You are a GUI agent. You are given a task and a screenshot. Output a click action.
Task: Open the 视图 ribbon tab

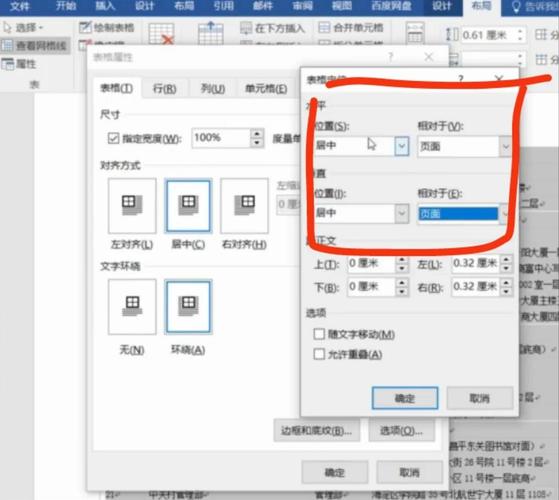point(342,6)
